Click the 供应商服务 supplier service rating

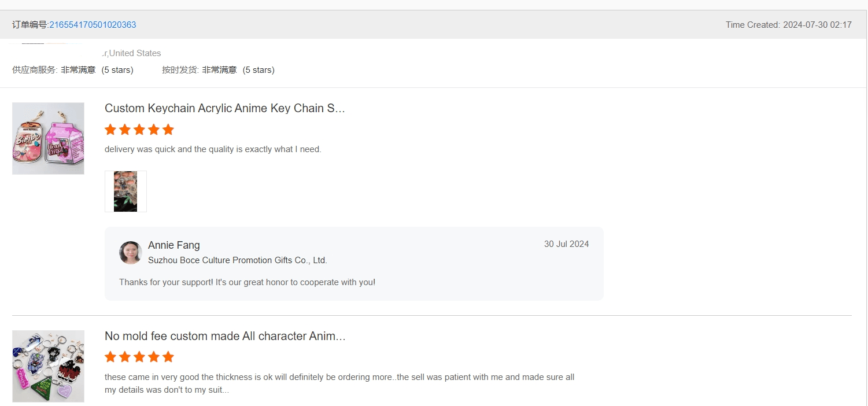click(73, 70)
